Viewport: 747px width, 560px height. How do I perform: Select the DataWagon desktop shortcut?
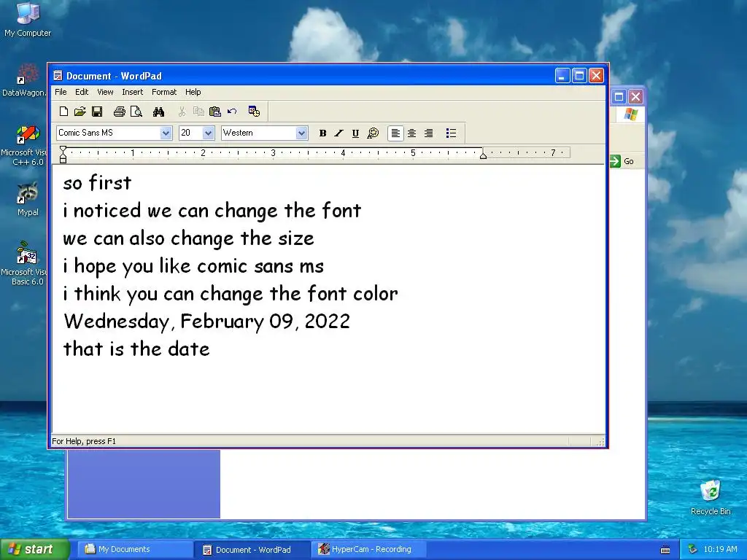tap(24, 80)
